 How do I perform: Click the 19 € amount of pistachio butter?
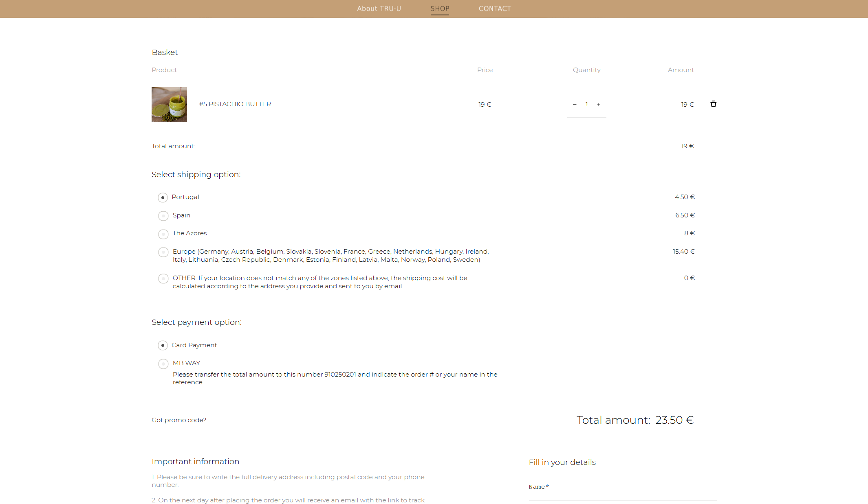point(687,104)
